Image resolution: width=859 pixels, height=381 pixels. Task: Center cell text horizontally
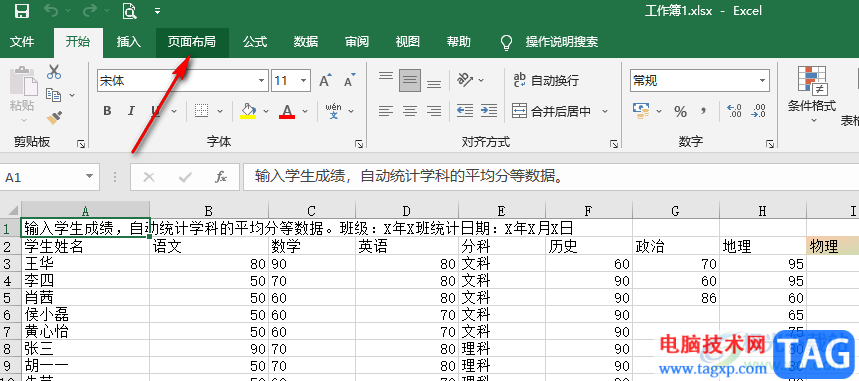click(410, 111)
